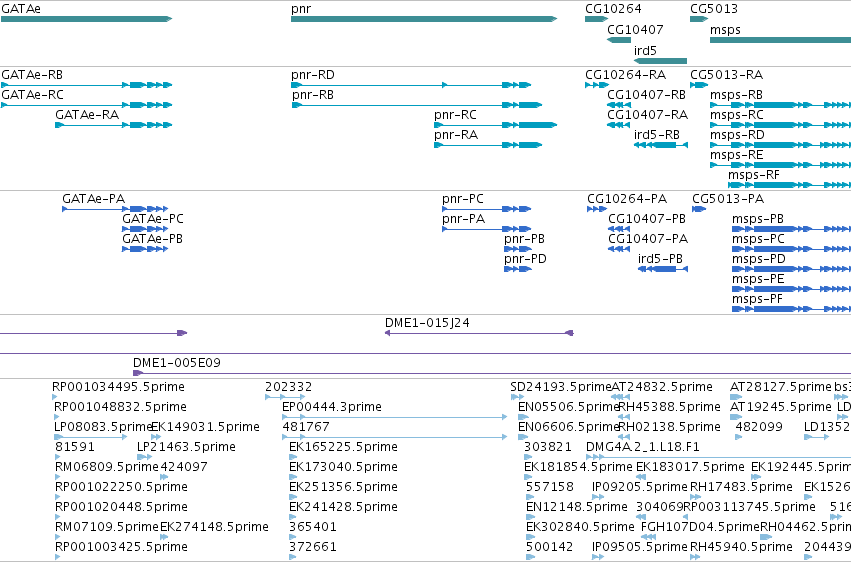Viewport: 851px width, 562px height.
Task: Select the ird5-RB transcript
Action: pos(661,145)
